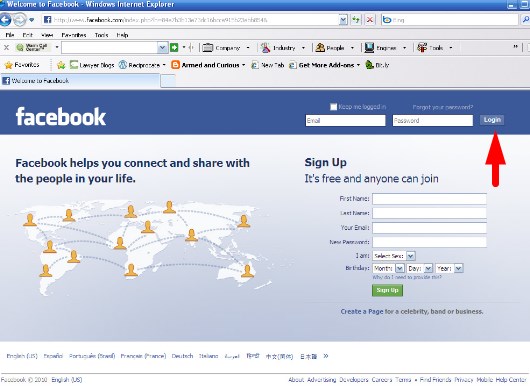Screen dimensions: 530x389
Task: Expand the Industry dropdown arrow
Action: point(303,48)
